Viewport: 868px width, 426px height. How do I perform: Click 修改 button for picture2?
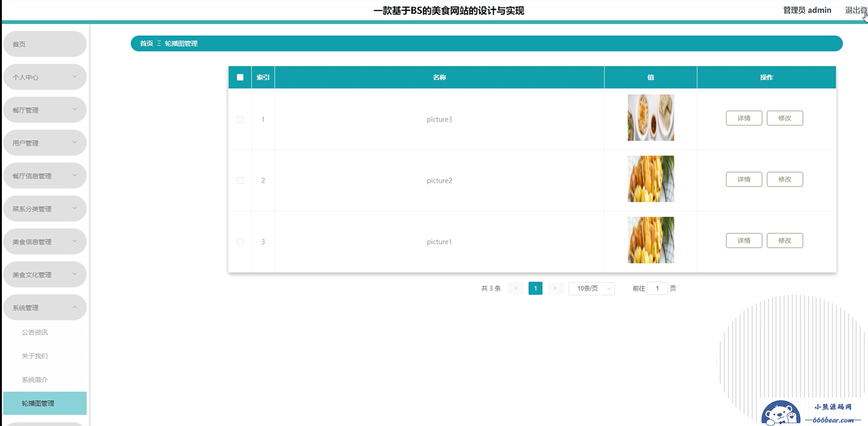point(784,179)
